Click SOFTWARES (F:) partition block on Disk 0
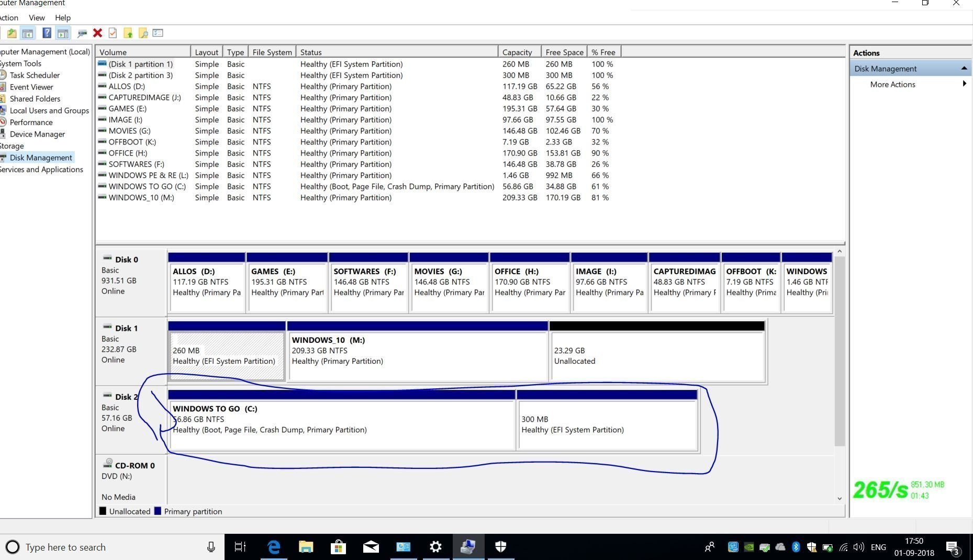This screenshot has width=973, height=560. pos(368,283)
